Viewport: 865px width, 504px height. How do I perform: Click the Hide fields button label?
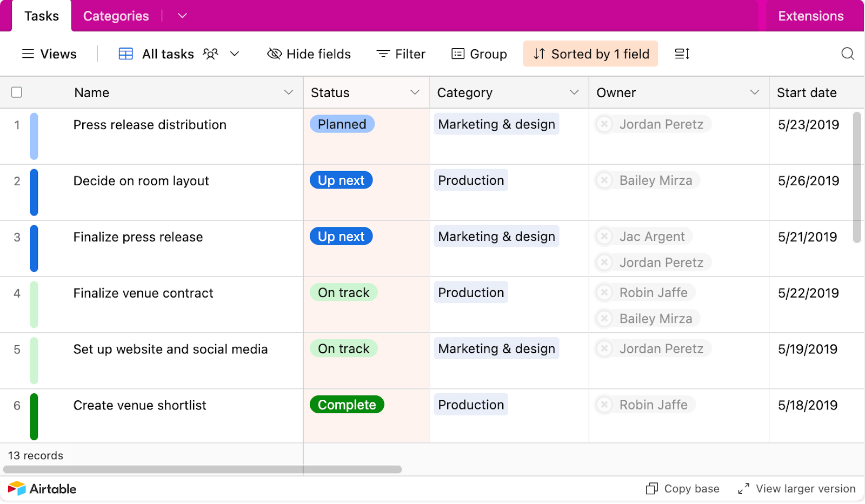pos(318,54)
